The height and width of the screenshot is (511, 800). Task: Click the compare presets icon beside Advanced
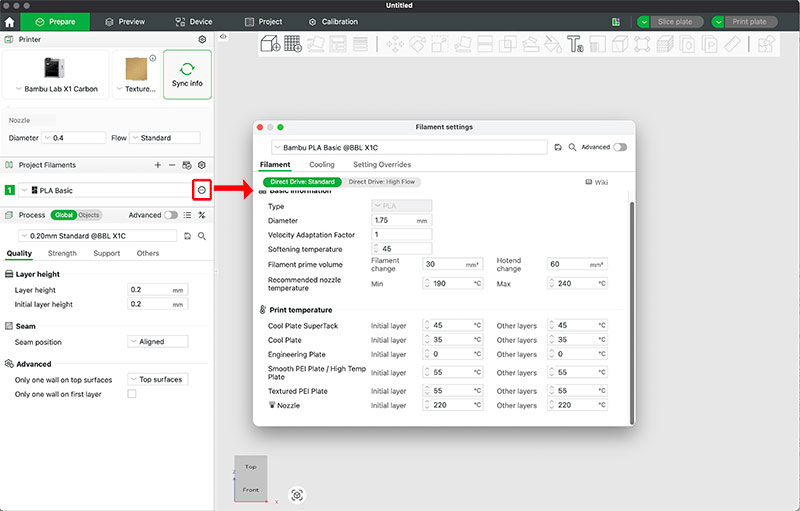[202, 215]
